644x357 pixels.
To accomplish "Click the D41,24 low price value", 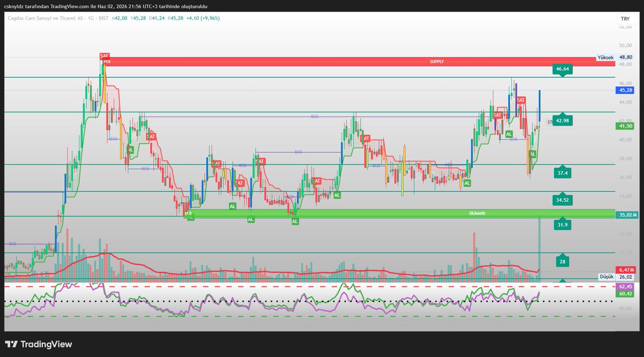I will [x=157, y=18].
